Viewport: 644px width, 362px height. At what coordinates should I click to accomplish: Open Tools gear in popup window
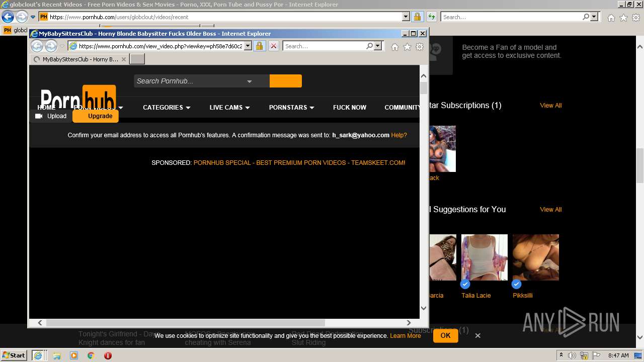click(420, 47)
